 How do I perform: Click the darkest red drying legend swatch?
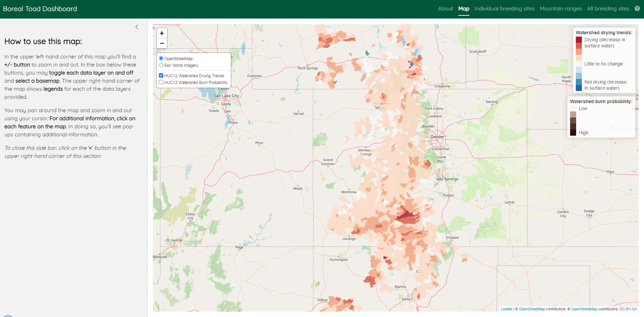point(578,40)
